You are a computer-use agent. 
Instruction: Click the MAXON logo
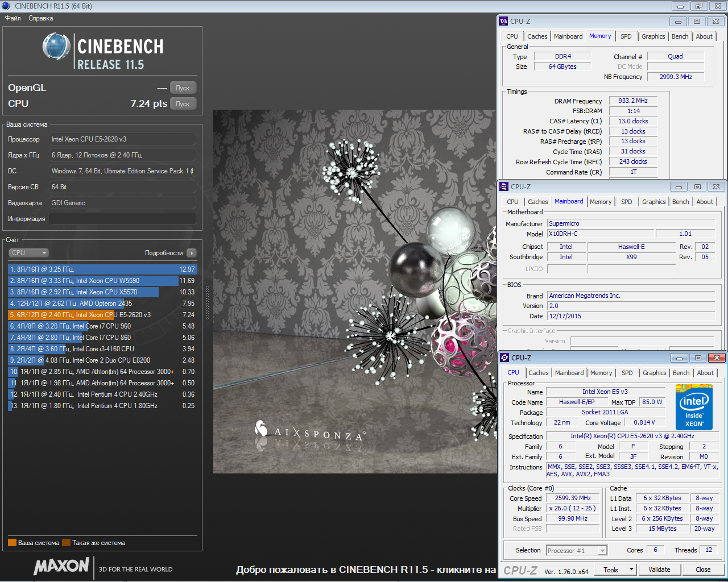pos(61,566)
